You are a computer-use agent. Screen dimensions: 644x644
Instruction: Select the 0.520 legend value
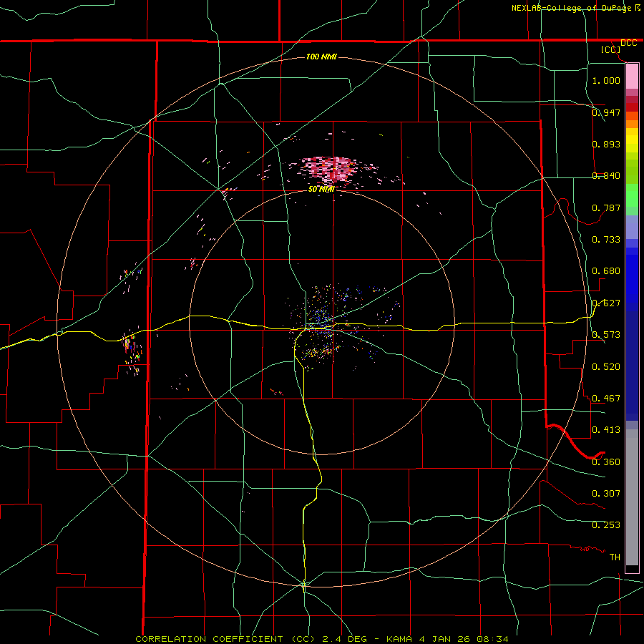pos(606,367)
